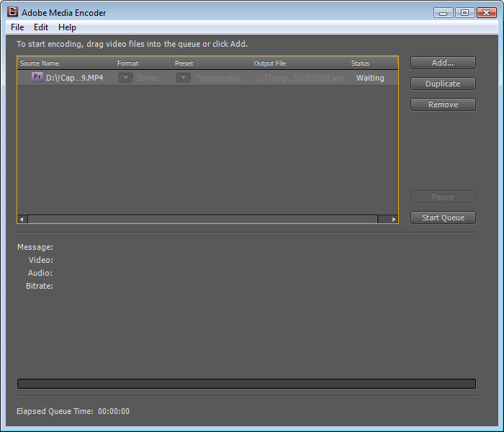Click the disabled Pause button
Image resolution: width=504 pixels, height=432 pixels.
pos(443,197)
